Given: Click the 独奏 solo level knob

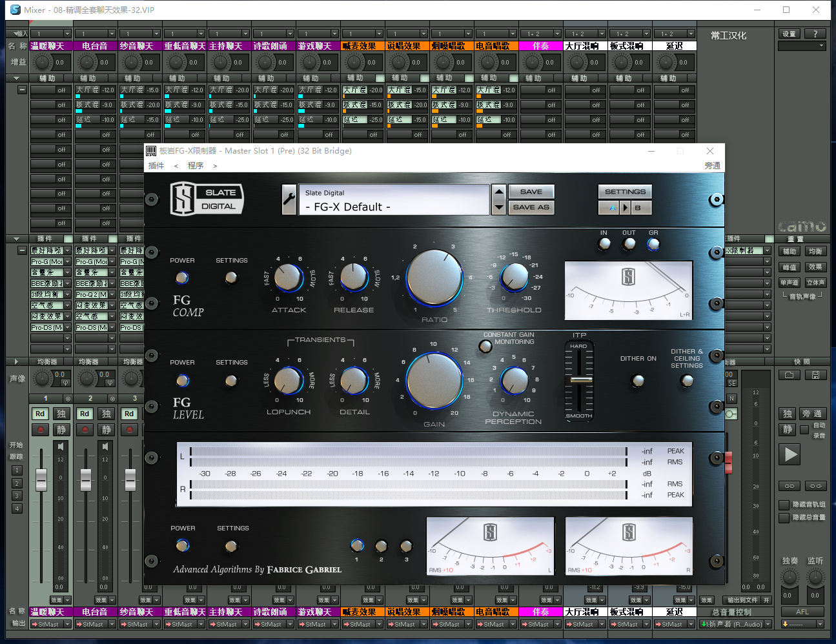Looking at the screenshot, I should [790, 578].
